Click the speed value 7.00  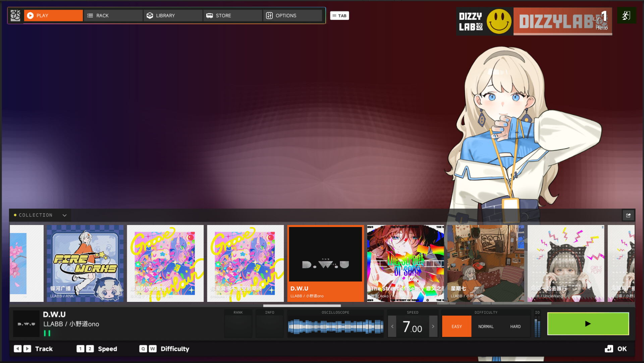(x=413, y=326)
